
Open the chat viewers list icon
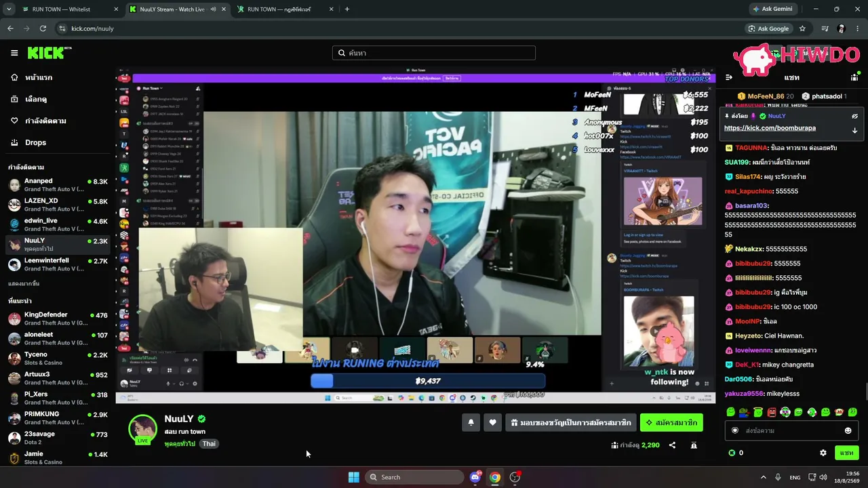coord(854,77)
